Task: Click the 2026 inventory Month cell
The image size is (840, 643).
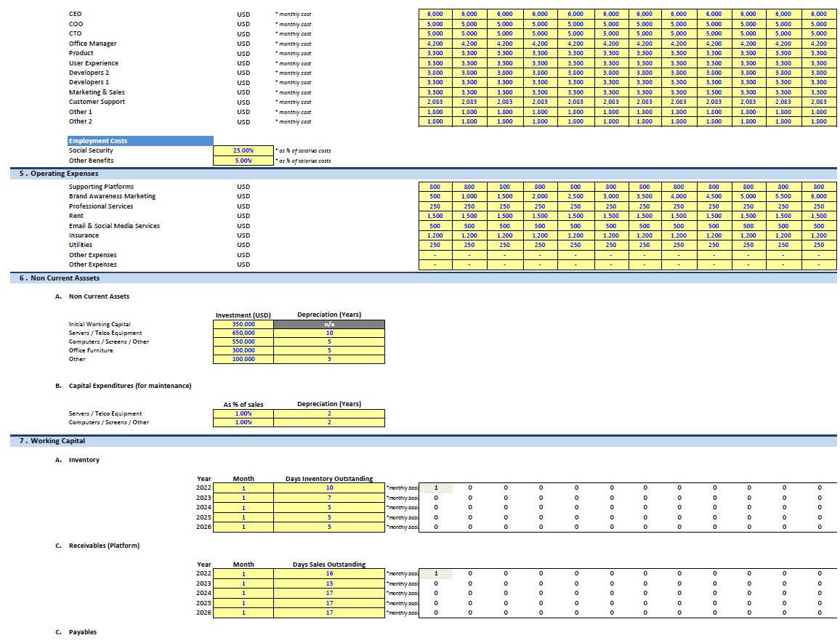Action: tap(243, 527)
